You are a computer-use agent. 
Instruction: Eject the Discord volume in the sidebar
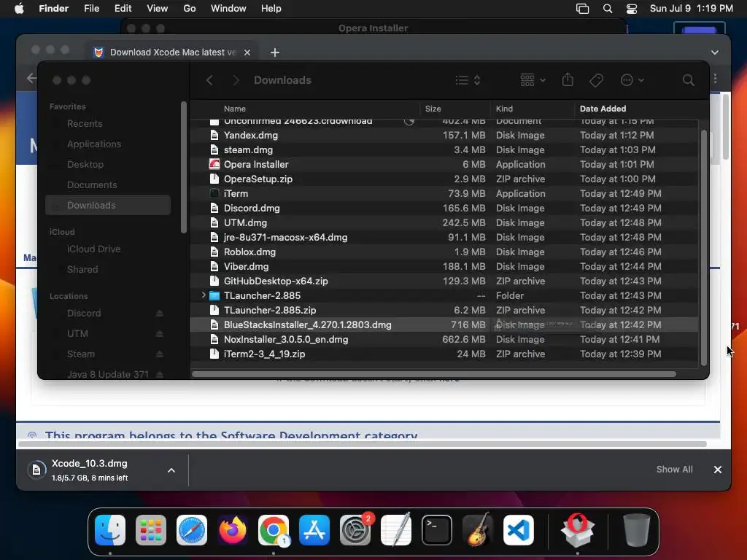click(x=160, y=314)
